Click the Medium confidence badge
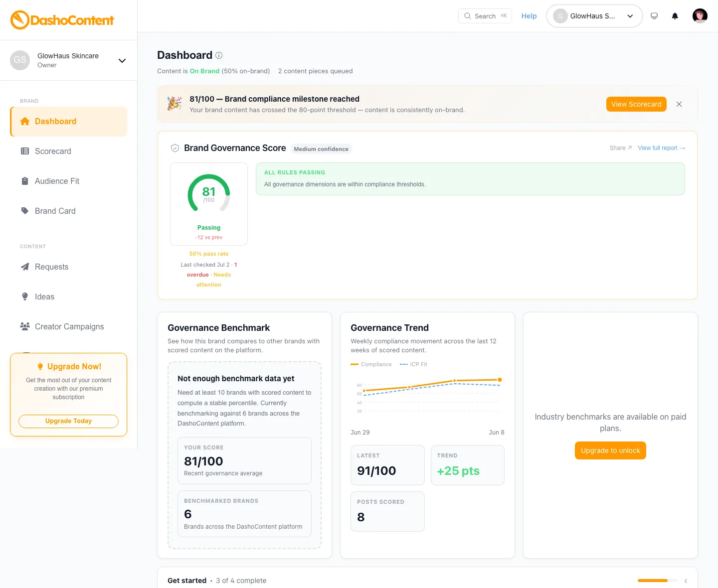The width and height of the screenshot is (718, 588). coord(321,149)
